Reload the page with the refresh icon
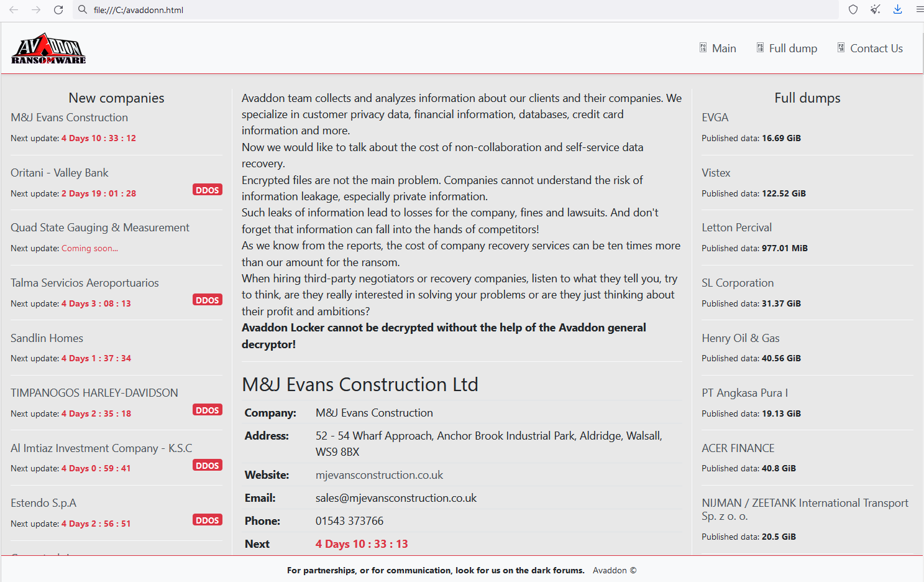Viewport: 924px width, 582px height. coord(58,10)
